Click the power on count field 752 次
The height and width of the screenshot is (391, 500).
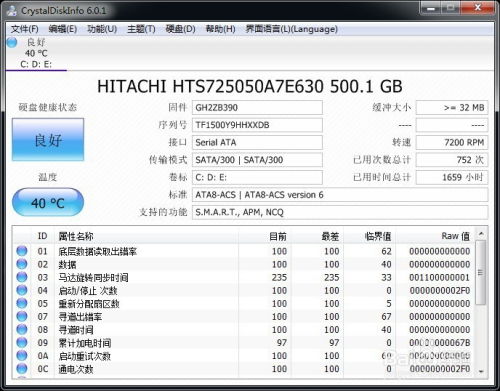pos(452,160)
